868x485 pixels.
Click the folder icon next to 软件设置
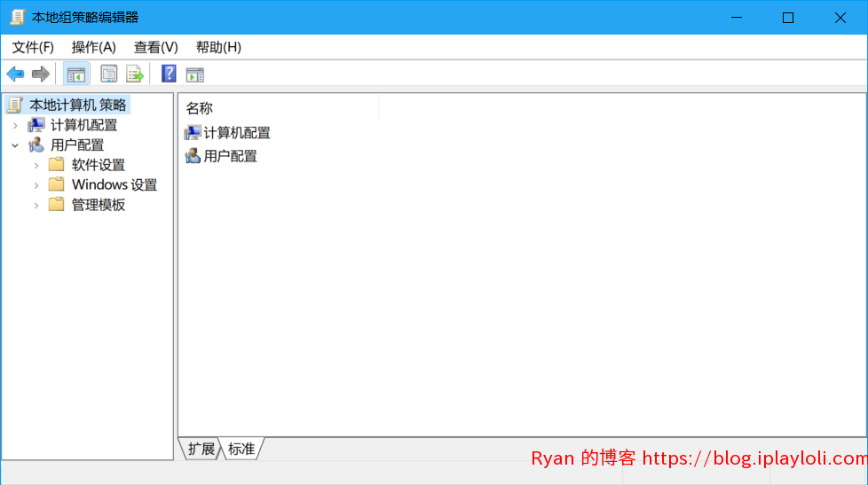pos(57,164)
